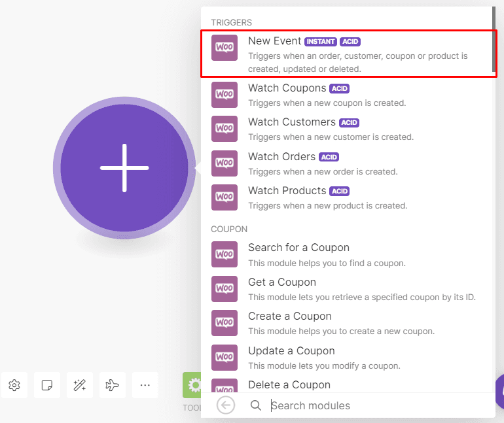Click 'Triggers when a new product is created.' text

(x=328, y=206)
